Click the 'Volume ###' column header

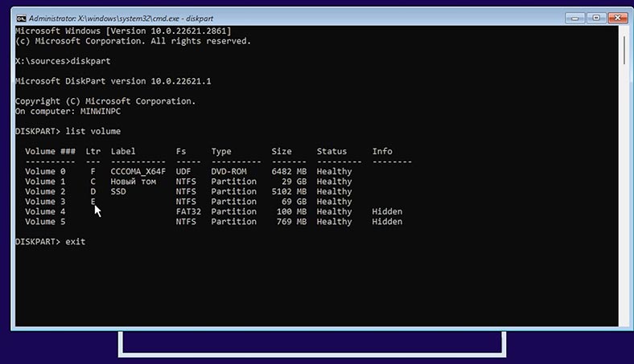tap(50, 151)
